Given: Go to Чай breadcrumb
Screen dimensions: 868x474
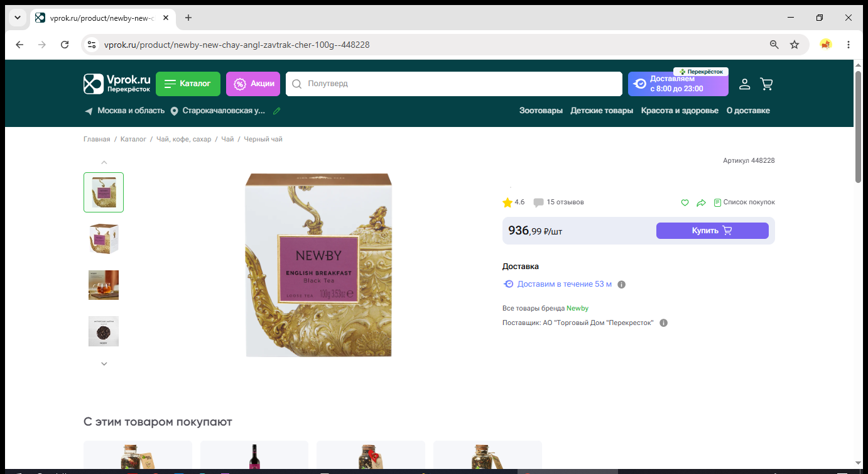Looking at the screenshot, I should [227, 140].
